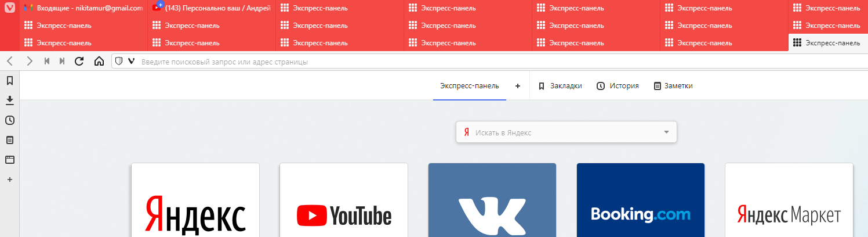Open the Booking.com speed dial thumbnail

[x=640, y=200]
